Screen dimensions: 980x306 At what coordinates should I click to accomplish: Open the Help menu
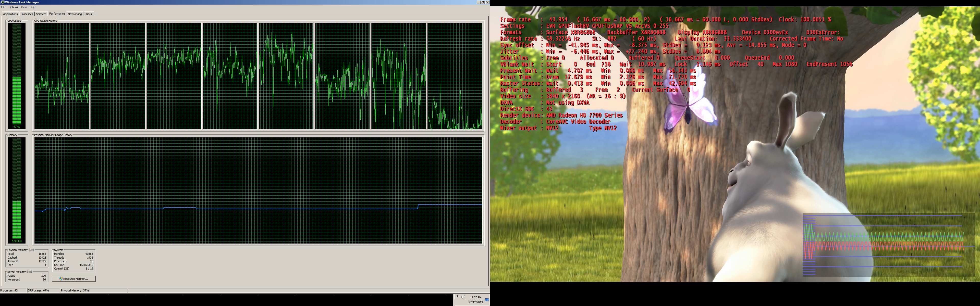coord(32,7)
